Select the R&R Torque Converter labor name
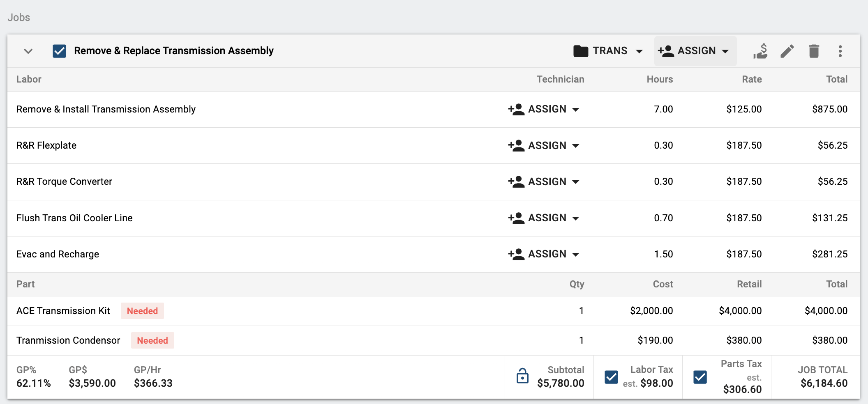Screen dimensions: 868x404 64,181
